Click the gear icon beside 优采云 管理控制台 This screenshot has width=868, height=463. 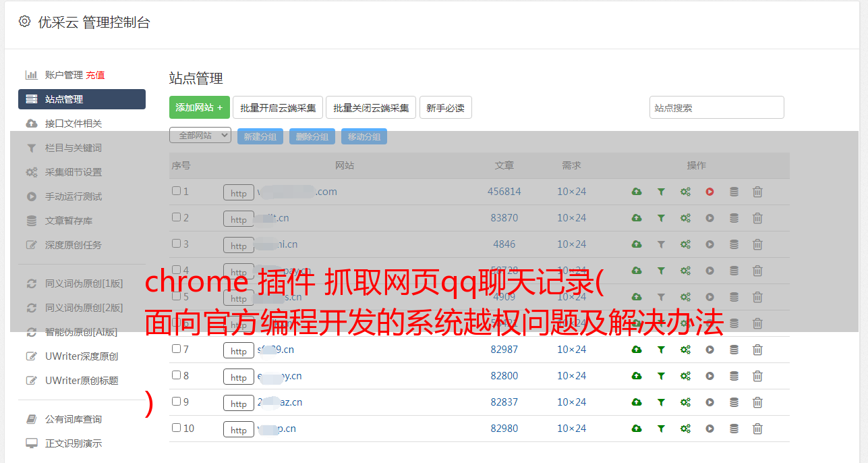pyautogui.click(x=24, y=22)
